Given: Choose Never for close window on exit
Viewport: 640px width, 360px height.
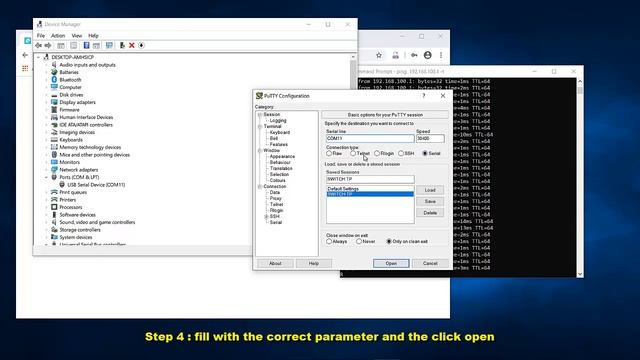Looking at the screenshot, I should pyautogui.click(x=359, y=242).
